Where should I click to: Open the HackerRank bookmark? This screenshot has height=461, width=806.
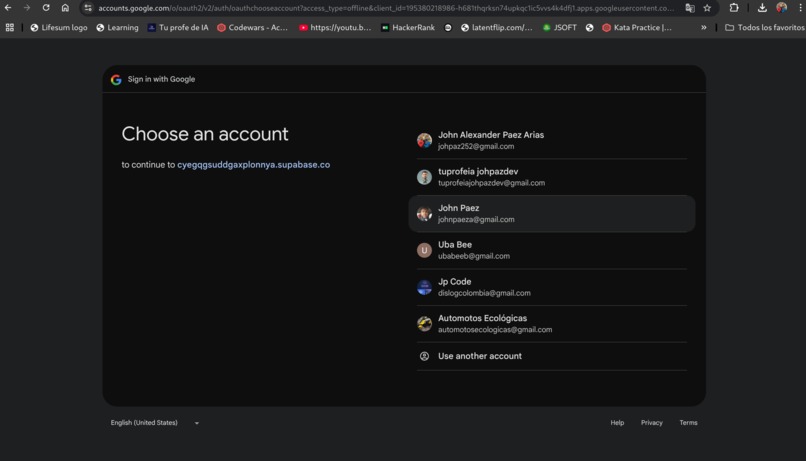(x=408, y=28)
